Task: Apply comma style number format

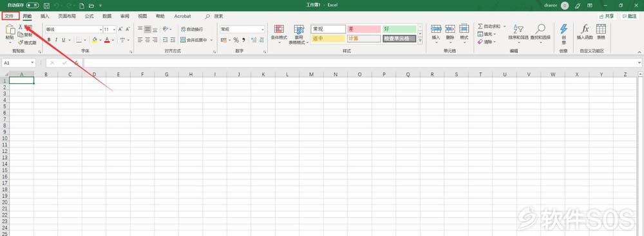Action: [243, 40]
